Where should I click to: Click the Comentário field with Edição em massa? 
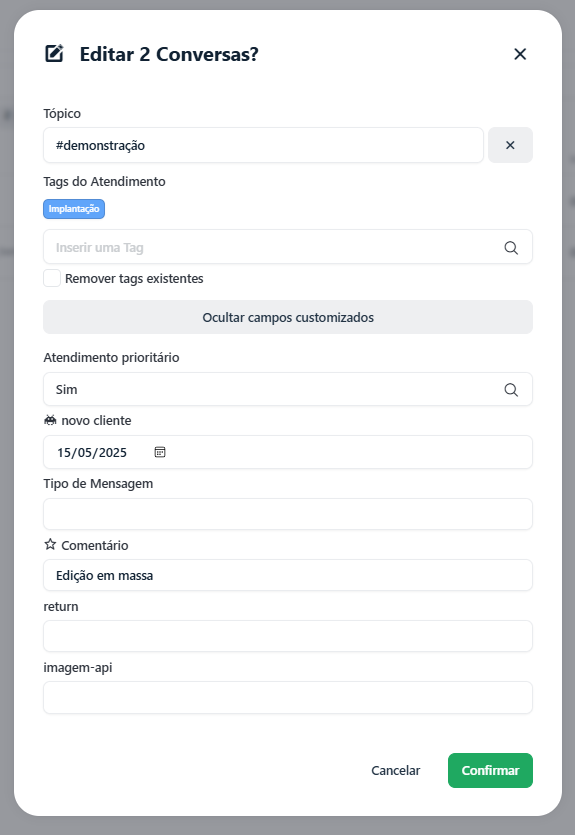(x=288, y=575)
